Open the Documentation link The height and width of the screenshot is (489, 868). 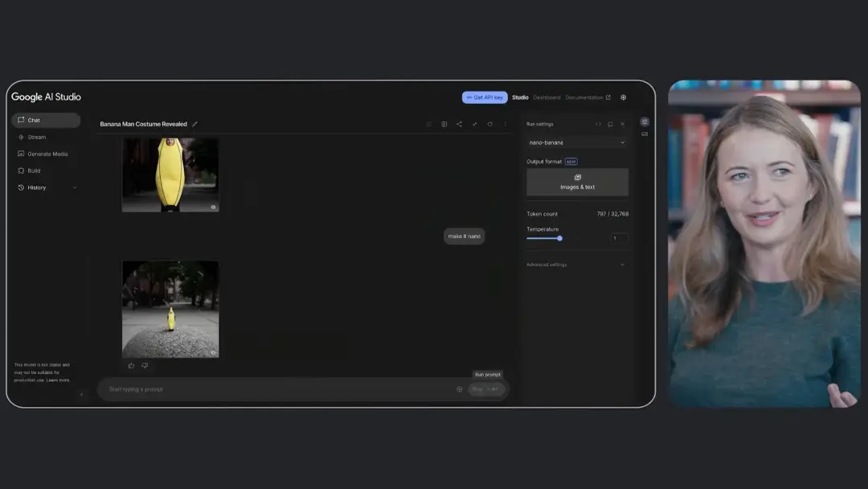point(588,97)
